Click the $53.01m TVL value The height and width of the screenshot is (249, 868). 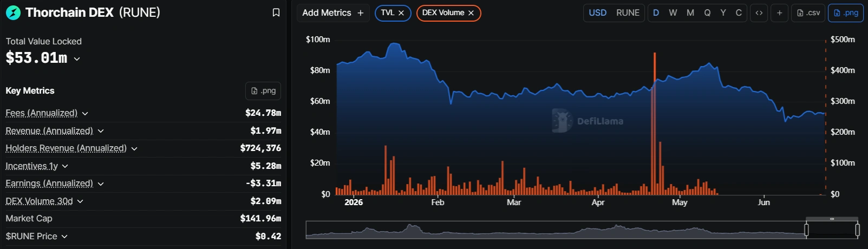pyautogui.click(x=36, y=58)
